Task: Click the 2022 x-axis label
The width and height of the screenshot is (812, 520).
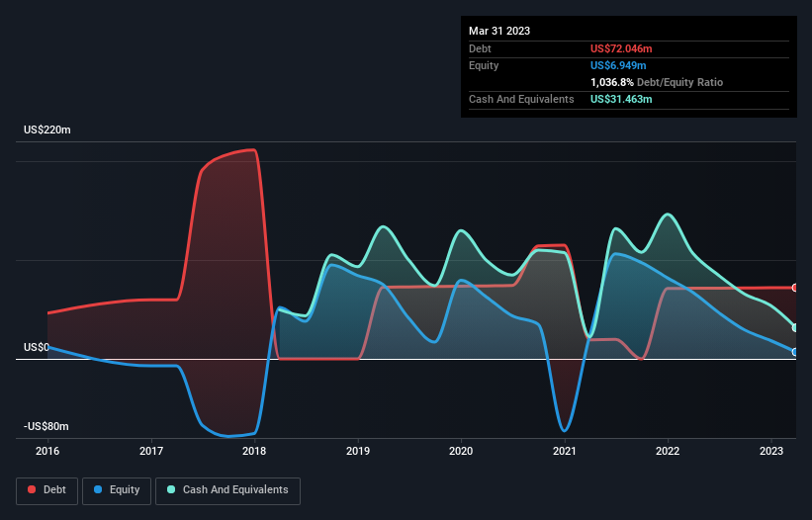Action: tap(668, 451)
